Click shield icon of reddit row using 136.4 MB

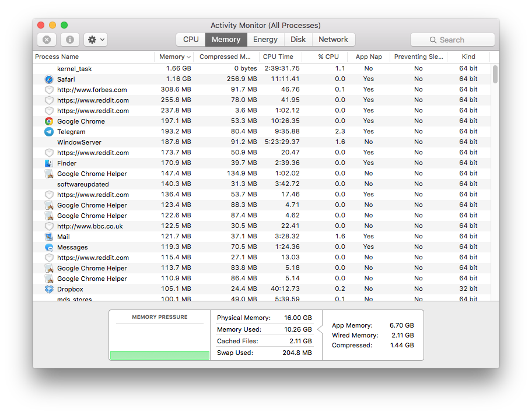(x=49, y=195)
